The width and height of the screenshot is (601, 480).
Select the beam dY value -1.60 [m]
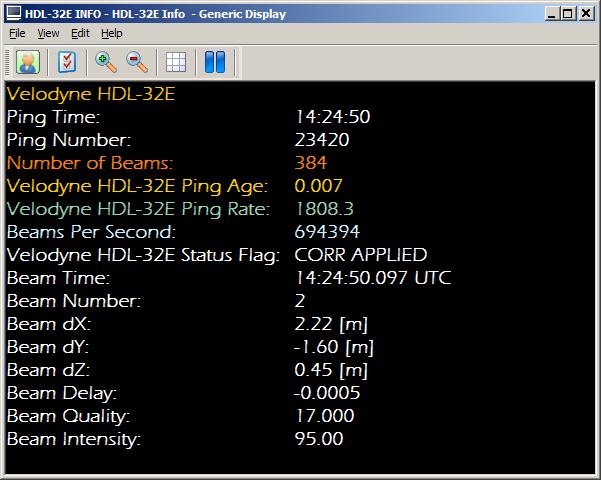[334, 347]
